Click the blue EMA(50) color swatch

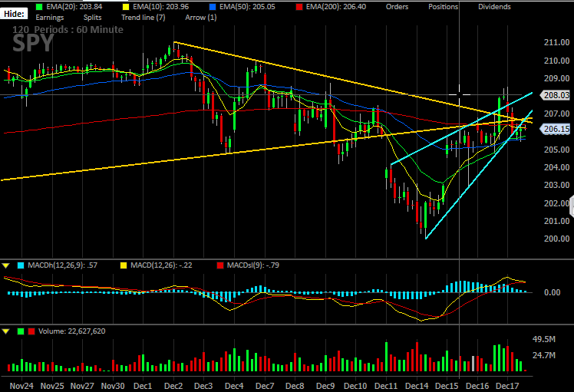[213, 7]
